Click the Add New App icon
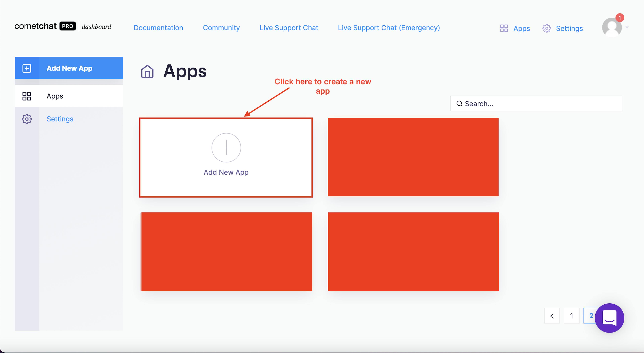Image resolution: width=644 pixels, height=353 pixels. tap(226, 148)
